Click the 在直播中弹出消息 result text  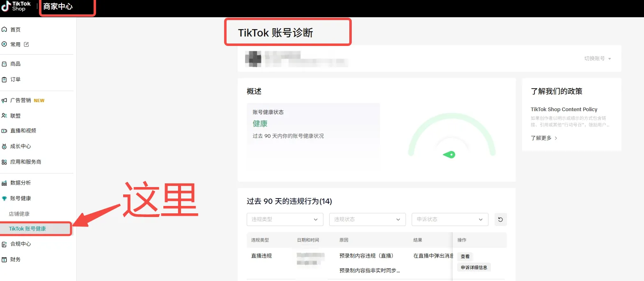coord(433,256)
